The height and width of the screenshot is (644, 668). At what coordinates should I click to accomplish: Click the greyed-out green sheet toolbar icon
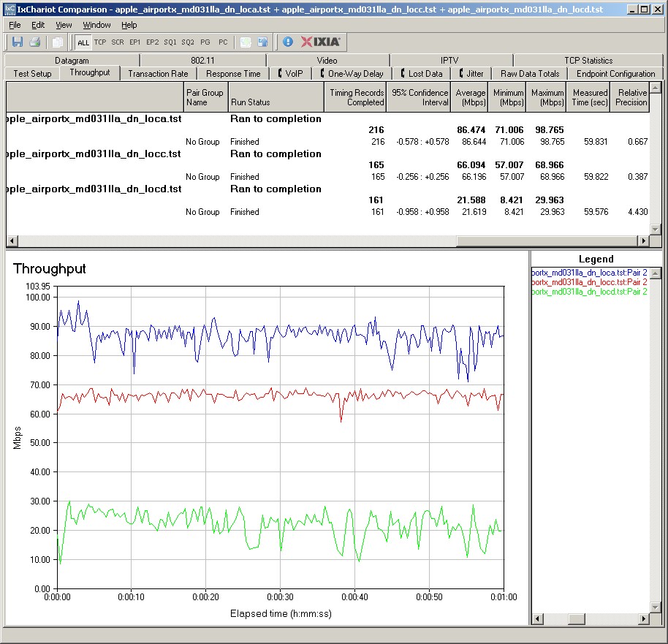click(246, 42)
